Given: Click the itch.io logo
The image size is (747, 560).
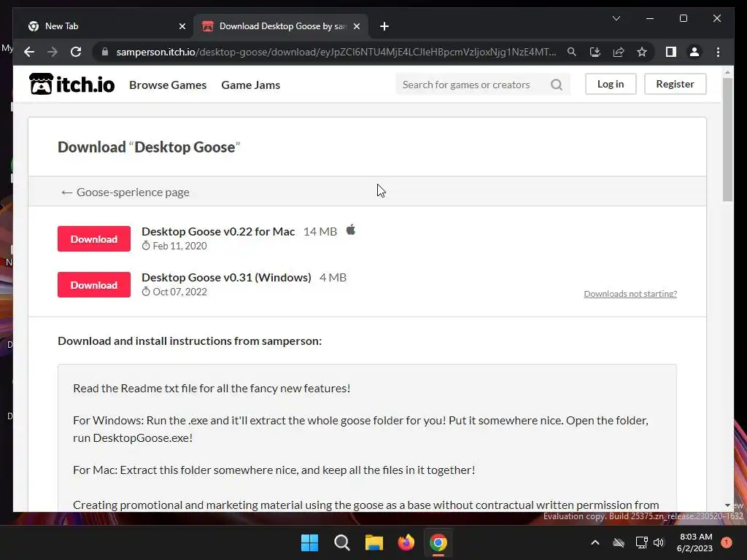Looking at the screenshot, I should click(x=72, y=84).
